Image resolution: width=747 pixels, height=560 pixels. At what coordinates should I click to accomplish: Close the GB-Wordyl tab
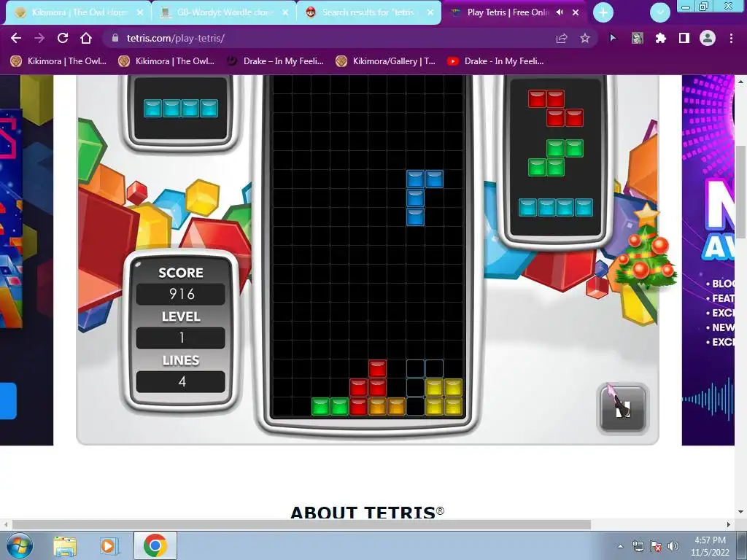point(285,13)
